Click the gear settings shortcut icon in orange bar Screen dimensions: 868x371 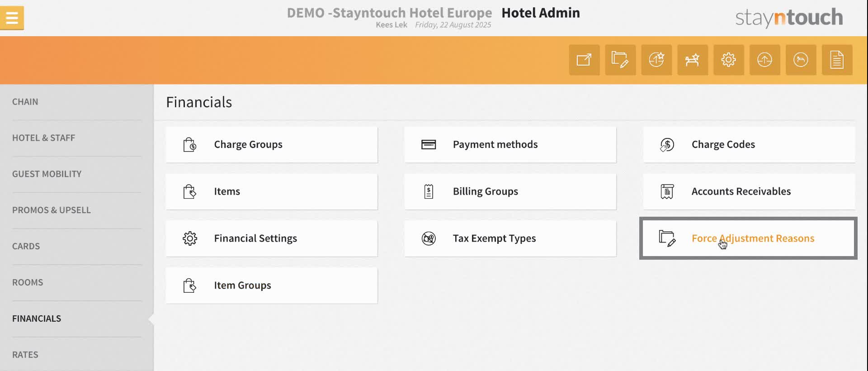coord(729,60)
